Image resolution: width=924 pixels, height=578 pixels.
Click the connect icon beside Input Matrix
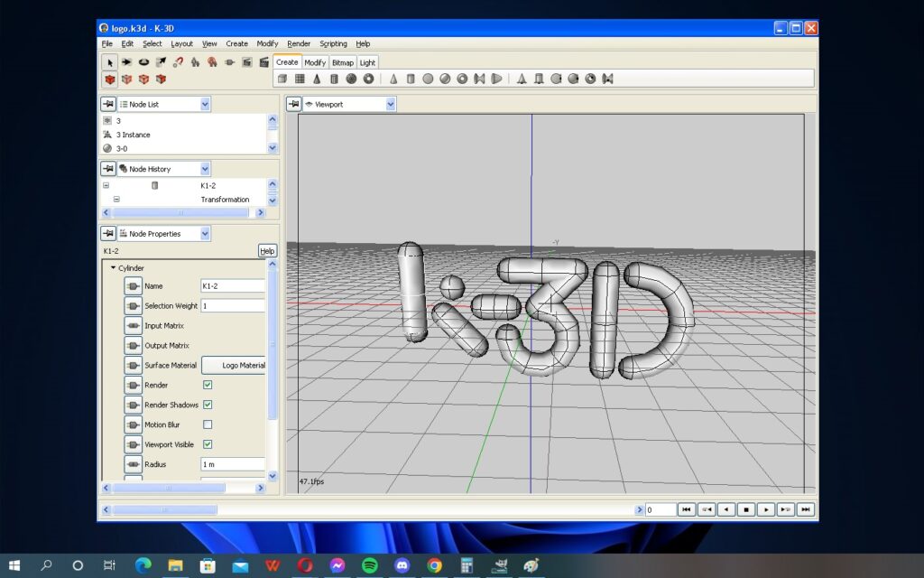click(x=134, y=325)
